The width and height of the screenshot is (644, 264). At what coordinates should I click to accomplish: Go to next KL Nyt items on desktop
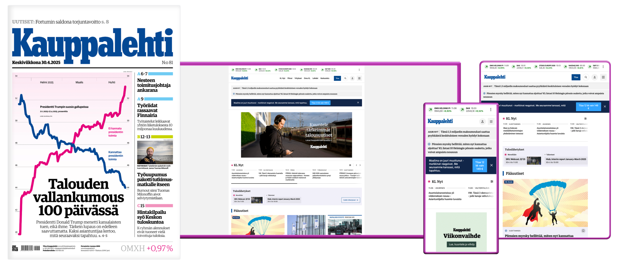(x=360, y=165)
